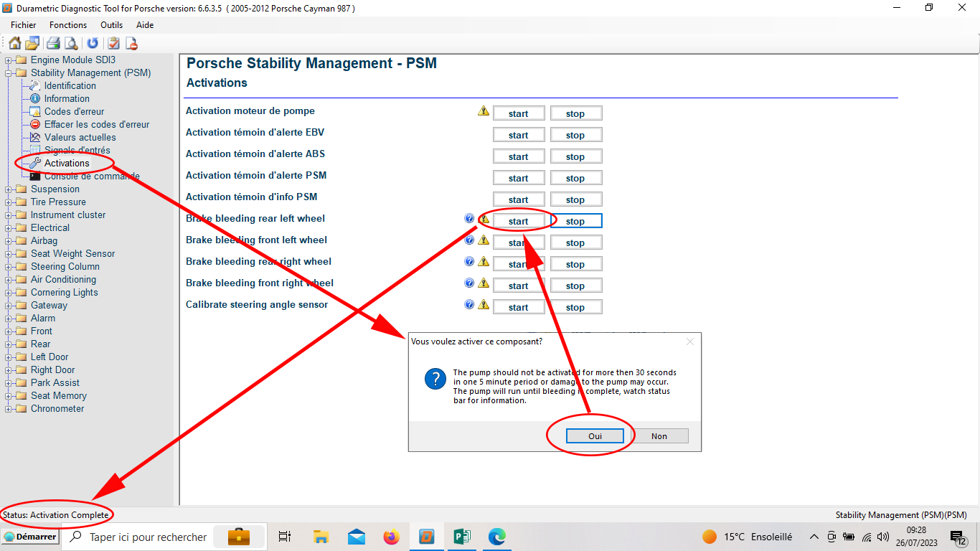The width and height of the screenshot is (980, 551).
Task: Select the Seat Memory module
Action: point(59,395)
